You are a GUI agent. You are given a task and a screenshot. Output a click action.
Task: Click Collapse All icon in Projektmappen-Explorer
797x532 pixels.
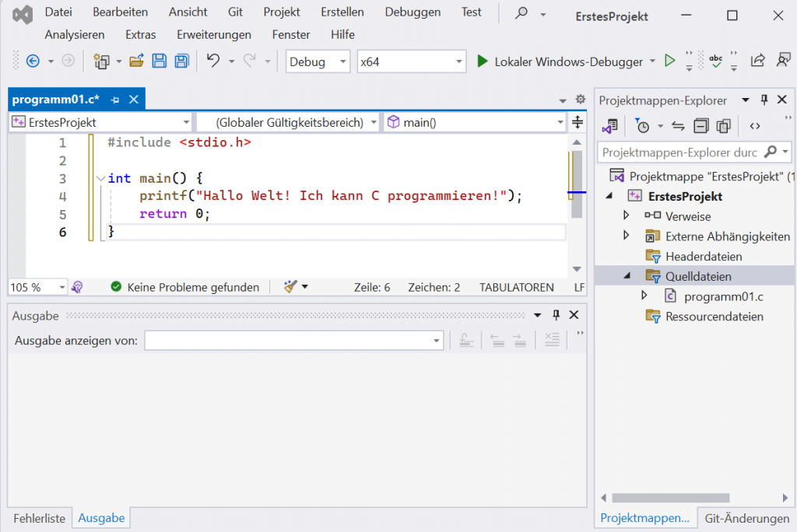(x=701, y=126)
